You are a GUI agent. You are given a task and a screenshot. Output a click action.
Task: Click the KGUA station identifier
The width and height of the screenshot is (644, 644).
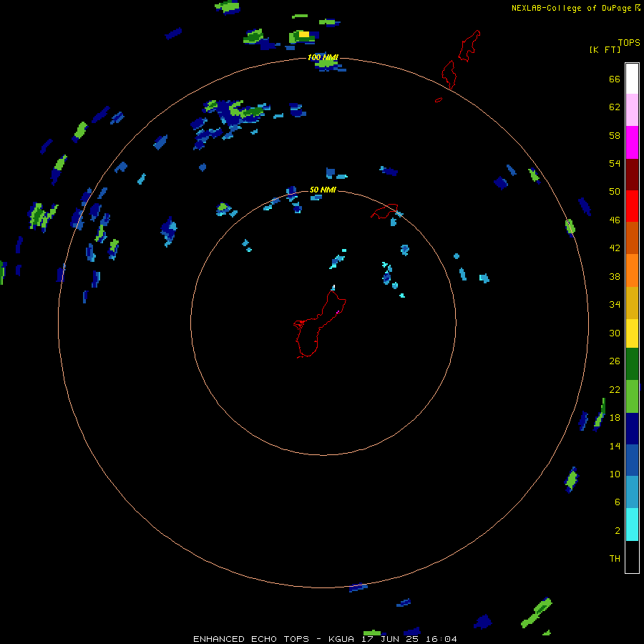pos(342,639)
